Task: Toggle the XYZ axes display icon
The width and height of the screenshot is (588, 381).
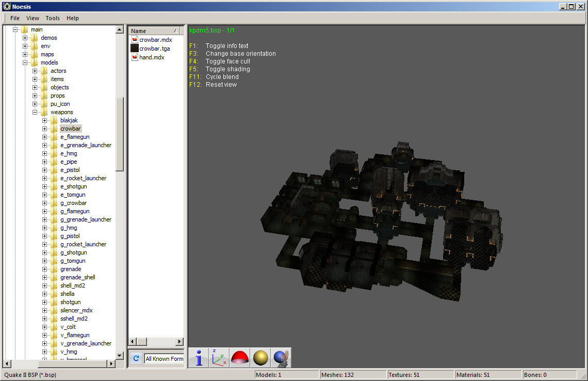Action: [219, 358]
